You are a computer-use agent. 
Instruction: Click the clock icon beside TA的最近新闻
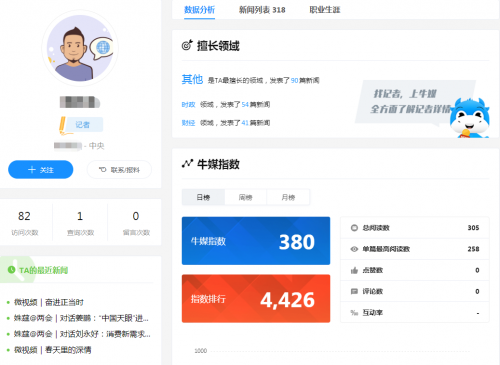point(12,270)
